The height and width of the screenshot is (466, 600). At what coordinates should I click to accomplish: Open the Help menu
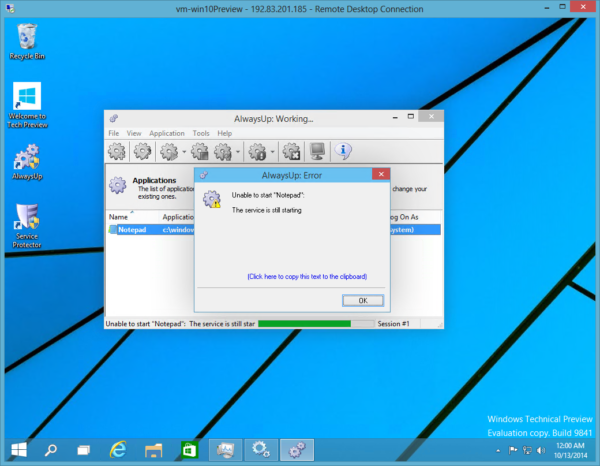pyautogui.click(x=225, y=133)
